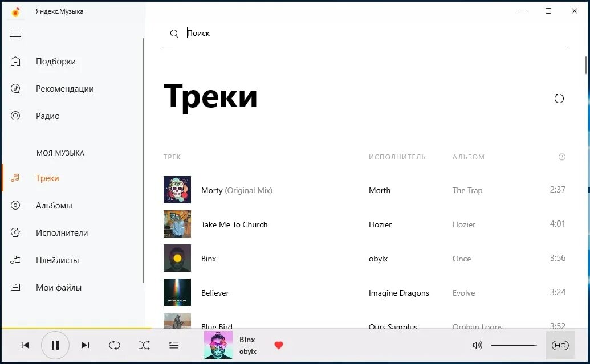
Task: Open artist obylx in the track list
Action: (x=378, y=259)
